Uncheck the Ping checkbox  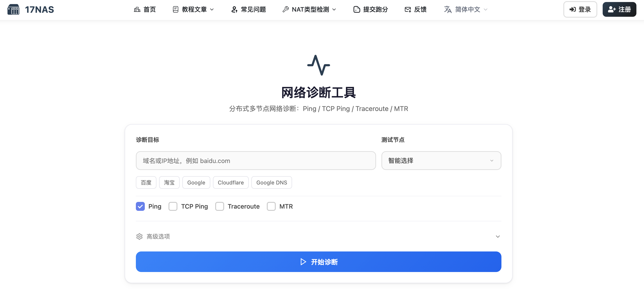140,206
